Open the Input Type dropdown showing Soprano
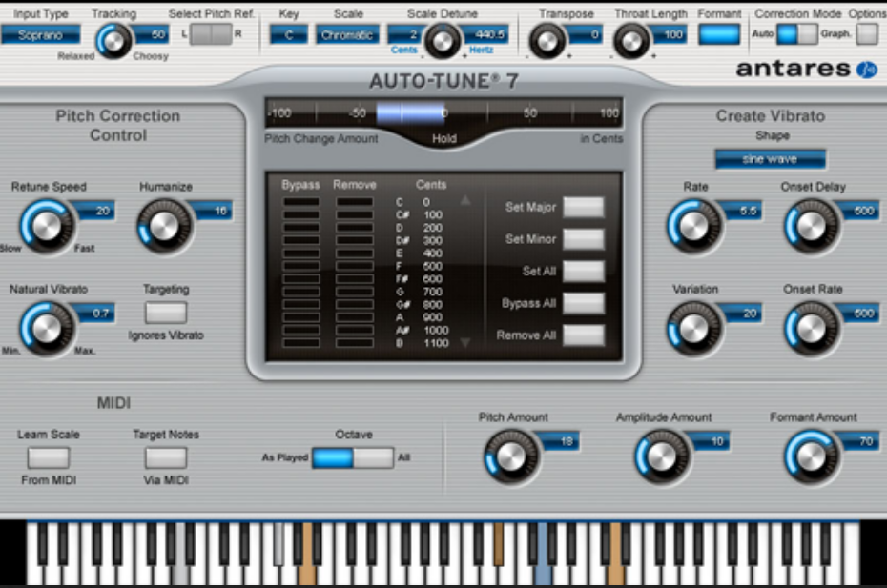This screenshot has width=887, height=588. coord(40,35)
